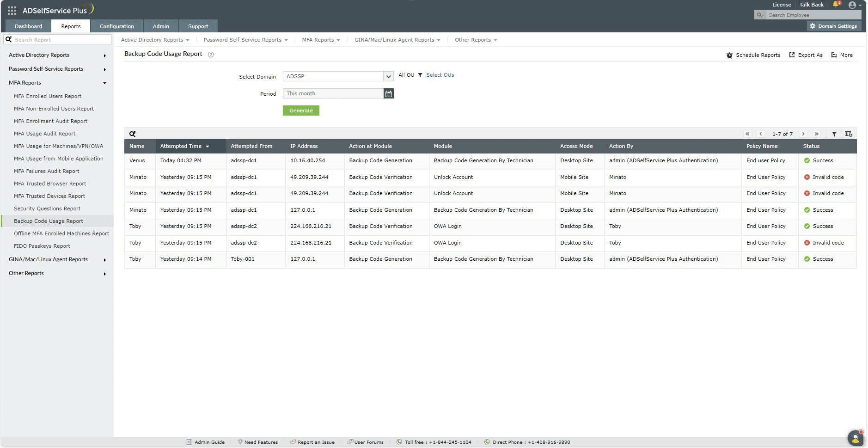Expand Active Directory Reports top menu

[155, 40]
